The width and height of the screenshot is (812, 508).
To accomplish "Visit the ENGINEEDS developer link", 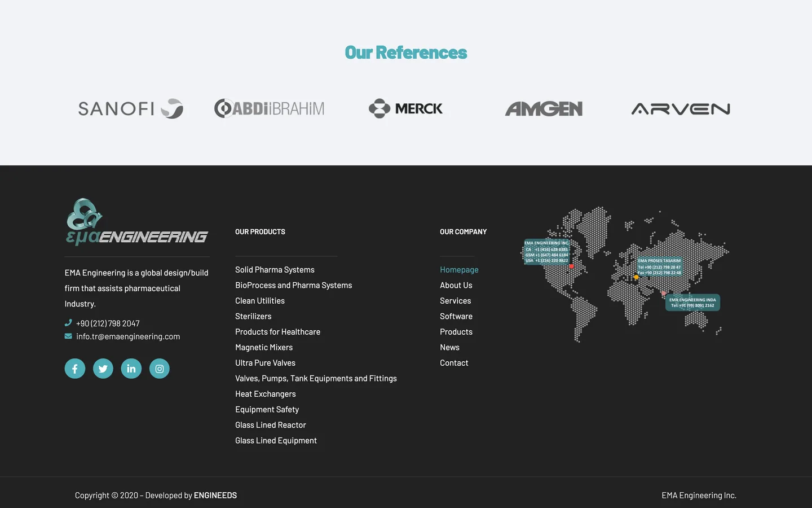I will coord(215,496).
